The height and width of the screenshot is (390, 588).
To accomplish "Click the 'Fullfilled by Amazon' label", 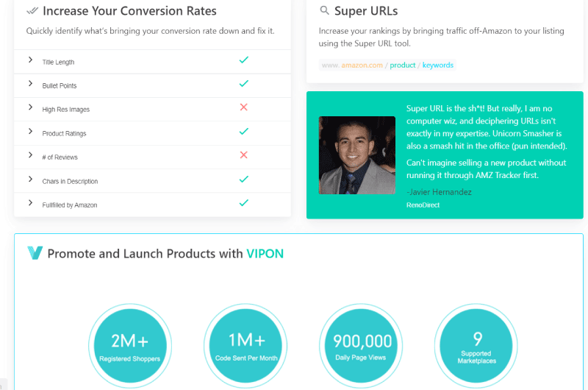I will (70, 205).
